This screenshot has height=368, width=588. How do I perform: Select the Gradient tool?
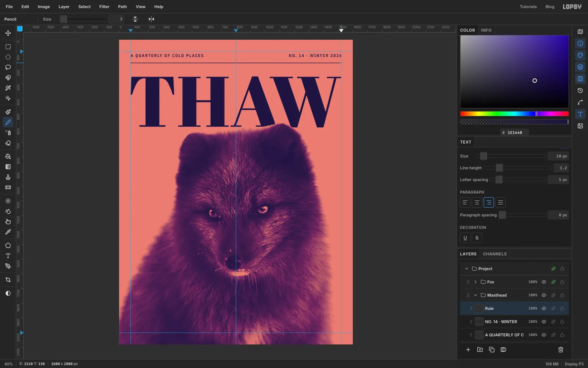pos(8,167)
